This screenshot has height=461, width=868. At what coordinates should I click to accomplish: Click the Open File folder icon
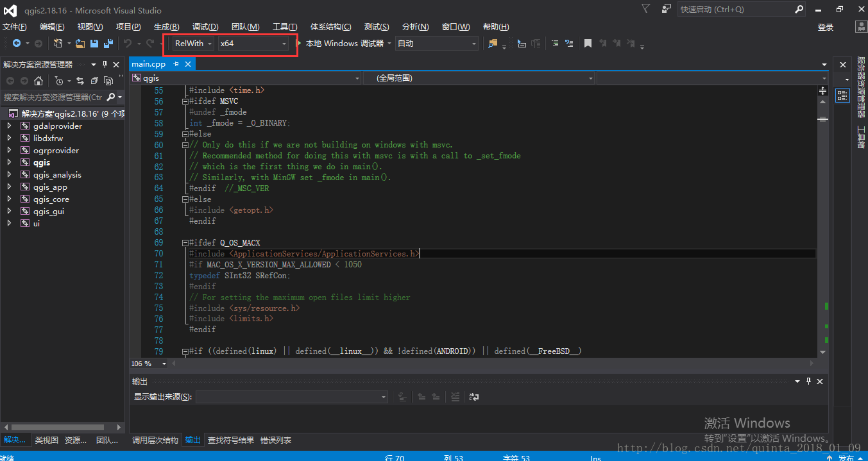click(x=80, y=43)
